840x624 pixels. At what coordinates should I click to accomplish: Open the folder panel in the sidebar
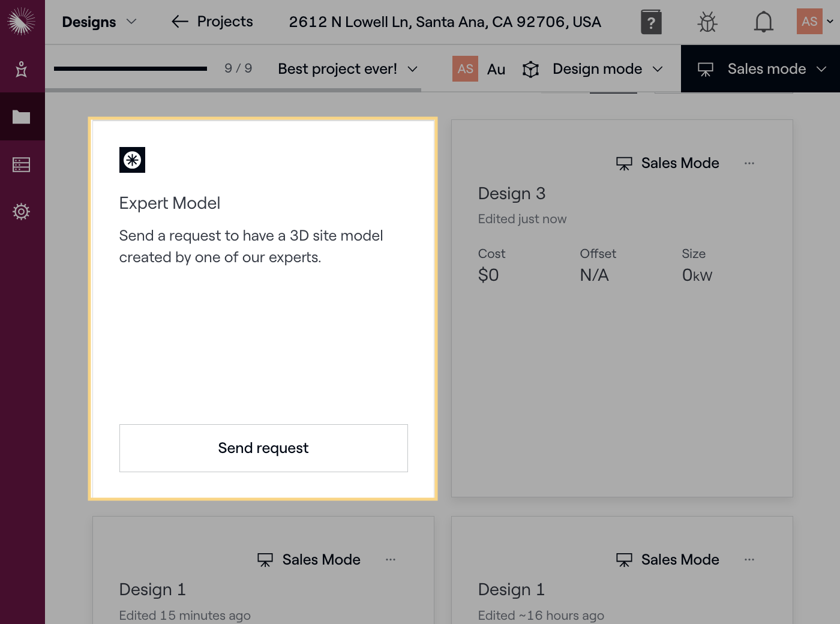coord(22,116)
